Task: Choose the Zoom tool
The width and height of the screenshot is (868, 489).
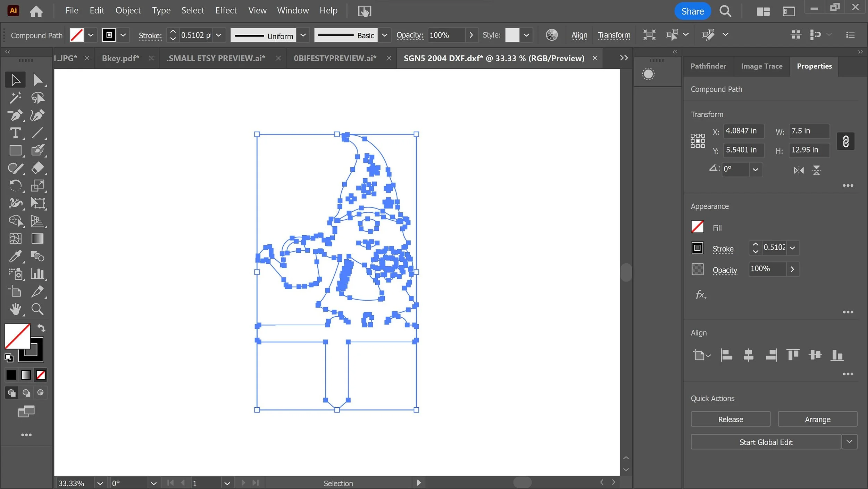Action: coord(37,309)
